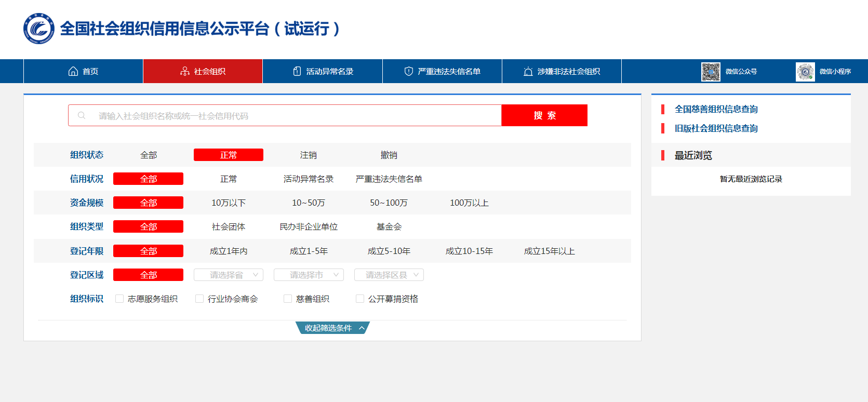Image resolution: width=868 pixels, height=402 pixels.
Task: Go to the 严重违法失信名单 tab
Action: [449, 71]
